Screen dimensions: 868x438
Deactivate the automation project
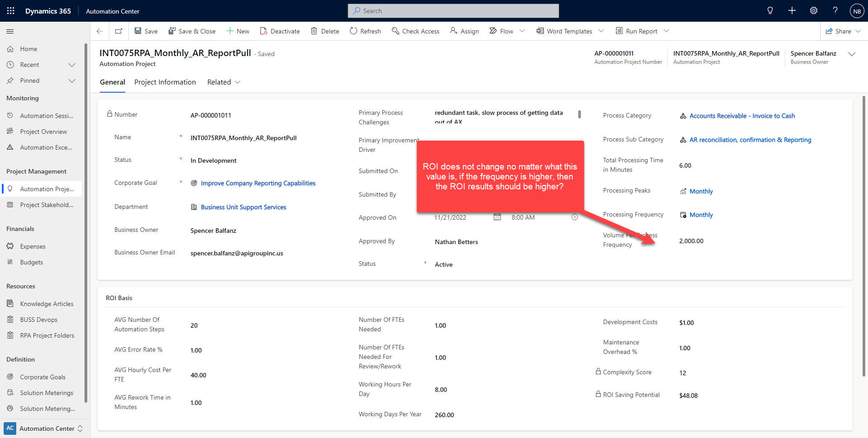click(280, 31)
